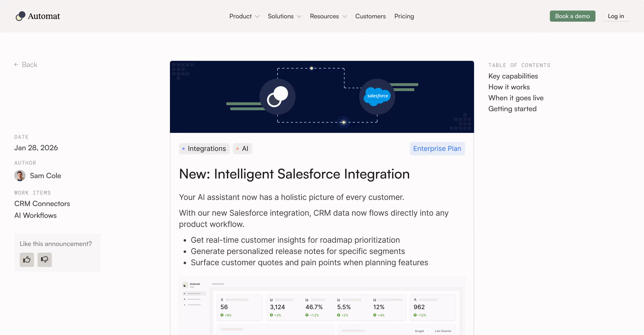The width and height of the screenshot is (644, 335).
Task: Click the 5.5% metric in preview
Action: tap(344, 307)
